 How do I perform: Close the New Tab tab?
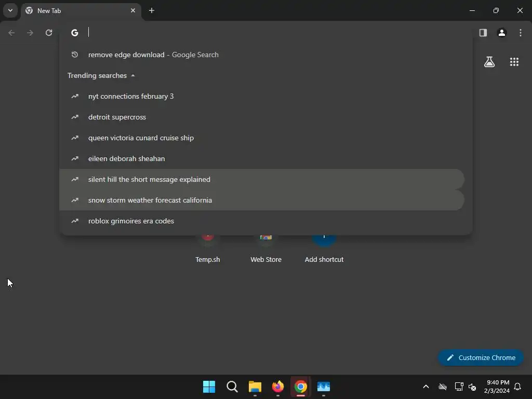click(x=133, y=10)
